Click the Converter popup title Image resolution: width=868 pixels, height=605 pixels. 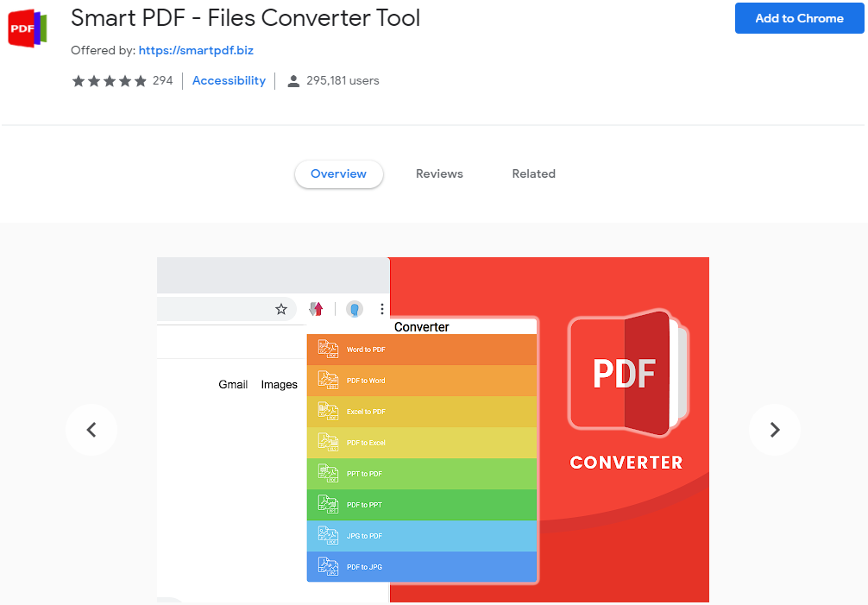click(421, 326)
